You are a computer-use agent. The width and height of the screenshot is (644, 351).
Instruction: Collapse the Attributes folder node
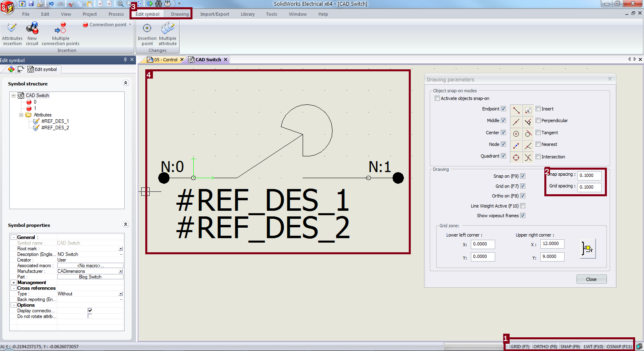[21, 115]
